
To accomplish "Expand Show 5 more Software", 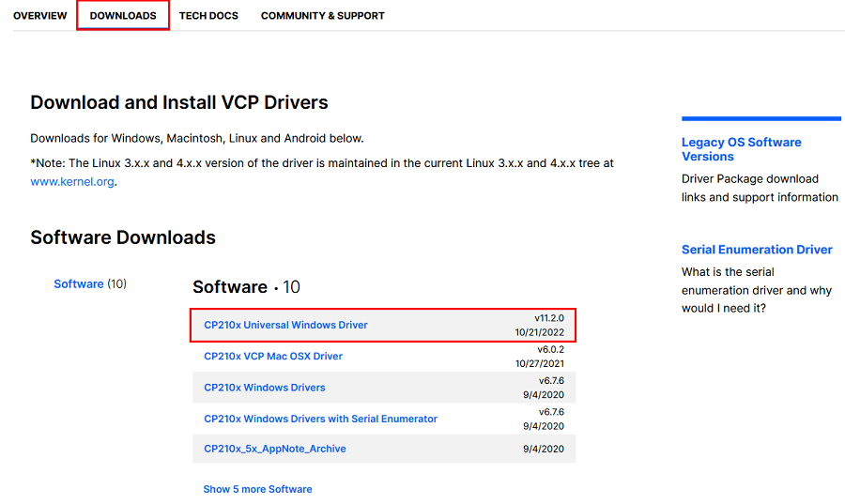I will [257, 489].
